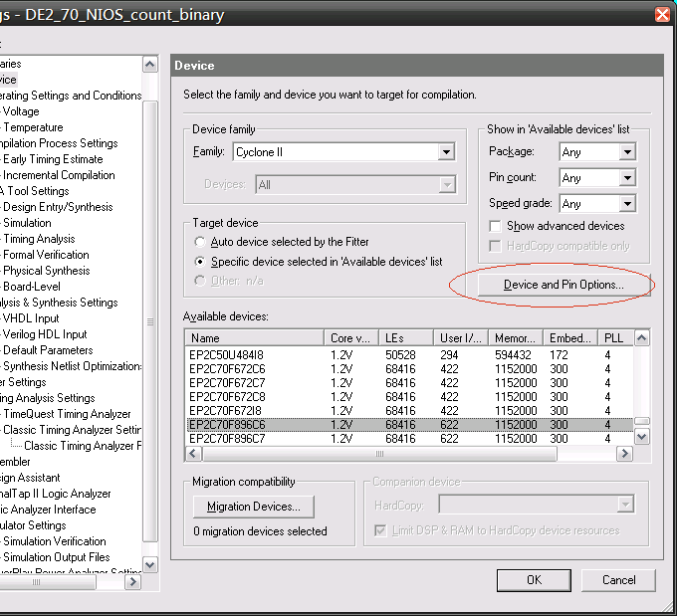The width and height of the screenshot is (677, 616).
Task: Sort devices by LEs column header
Action: (408, 338)
